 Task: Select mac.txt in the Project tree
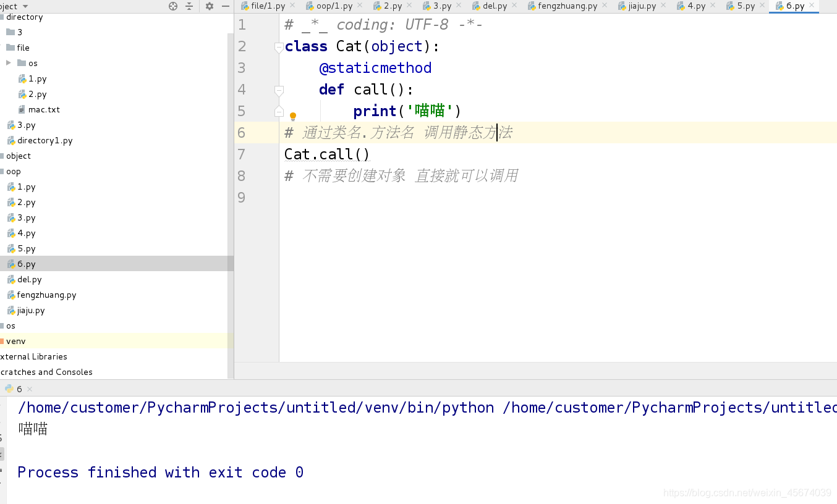(x=44, y=109)
